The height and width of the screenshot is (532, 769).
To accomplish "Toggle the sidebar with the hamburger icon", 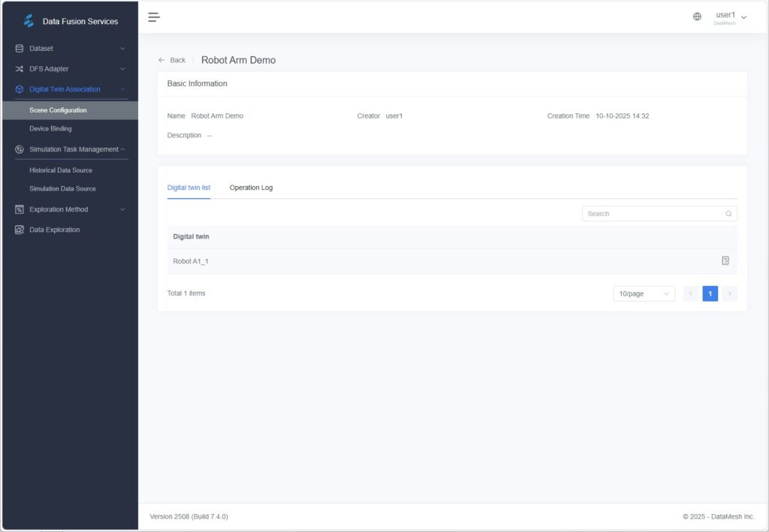I will point(154,17).
